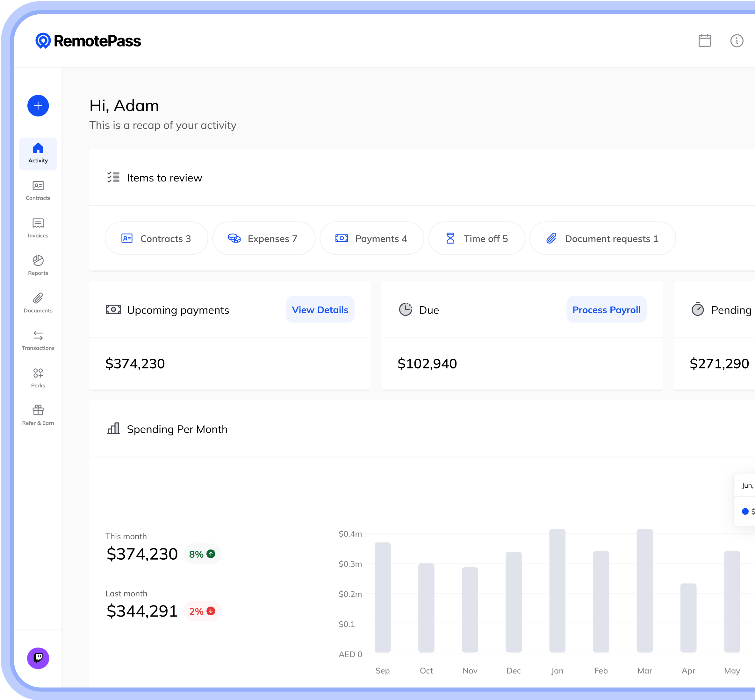
Task: Select the Contracts 3 review filter
Action: point(156,238)
